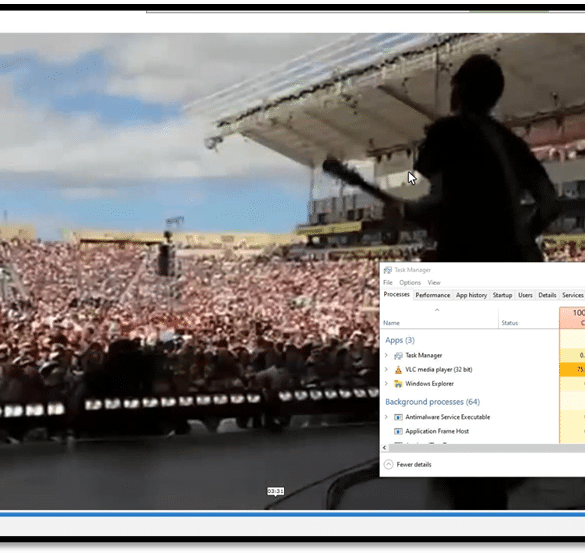Switch to the App history tab
The width and height of the screenshot is (585, 555).
(472, 295)
